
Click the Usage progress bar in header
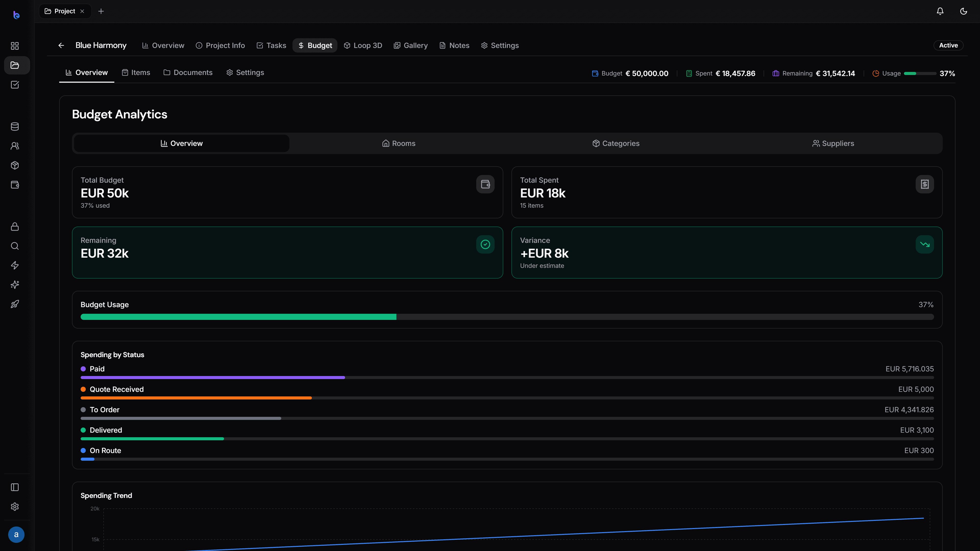pyautogui.click(x=920, y=73)
